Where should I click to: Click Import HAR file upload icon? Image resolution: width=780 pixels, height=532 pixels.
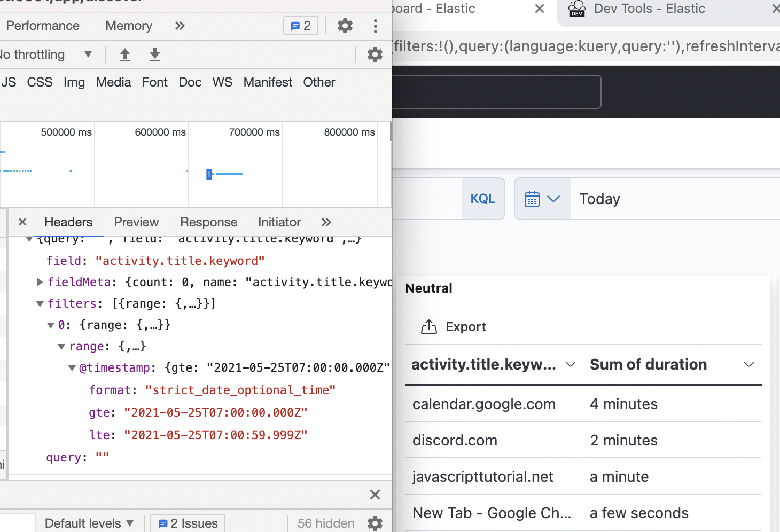coord(125,54)
